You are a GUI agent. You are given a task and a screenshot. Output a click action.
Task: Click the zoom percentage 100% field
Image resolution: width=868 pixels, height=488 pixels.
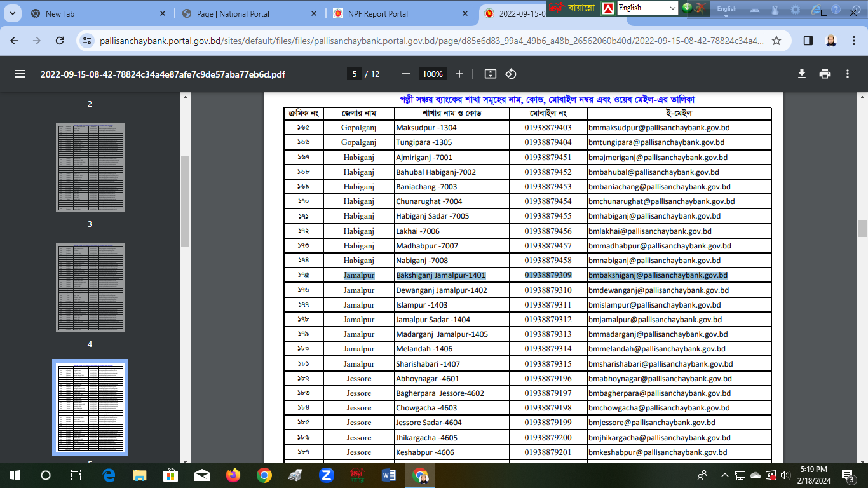click(432, 74)
